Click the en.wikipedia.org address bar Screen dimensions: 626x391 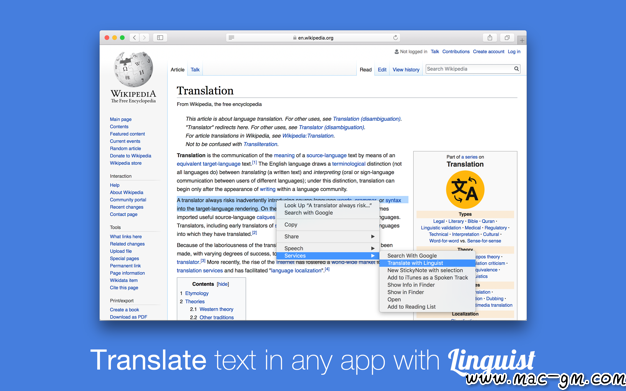click(x=313, y=38)
